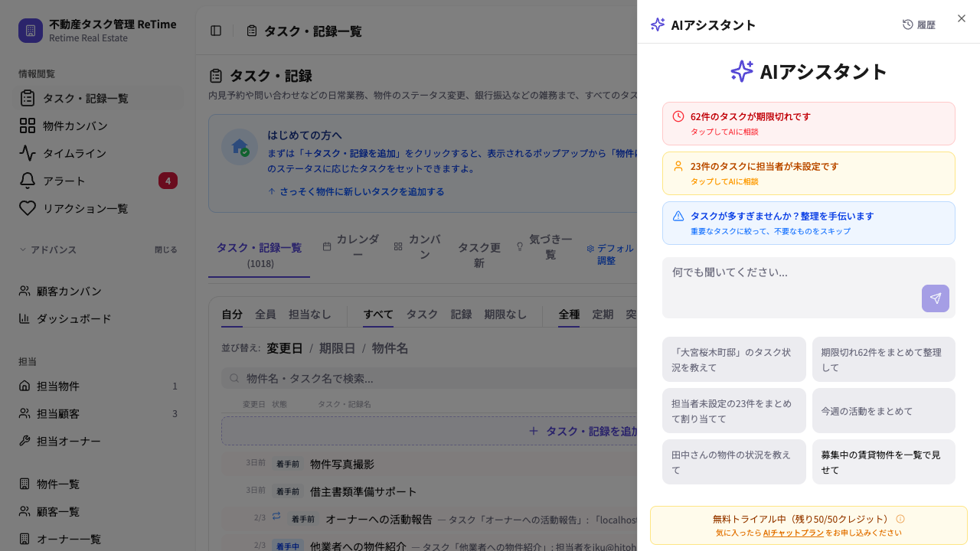Select 期限切れ62件をまとめて整理して suggestion

coord(884,359)
